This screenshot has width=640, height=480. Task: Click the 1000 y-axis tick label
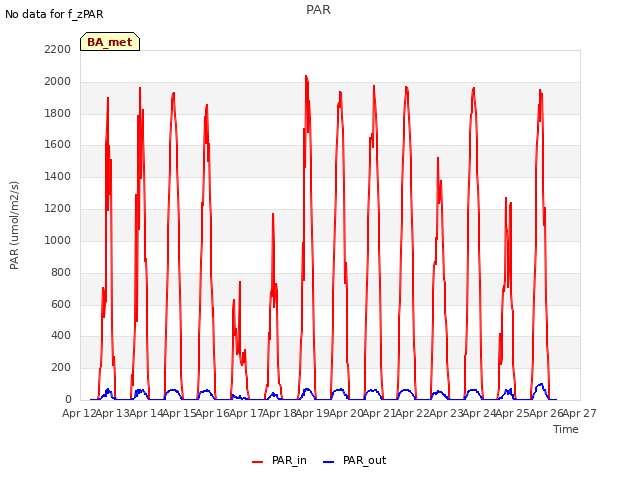58,240
